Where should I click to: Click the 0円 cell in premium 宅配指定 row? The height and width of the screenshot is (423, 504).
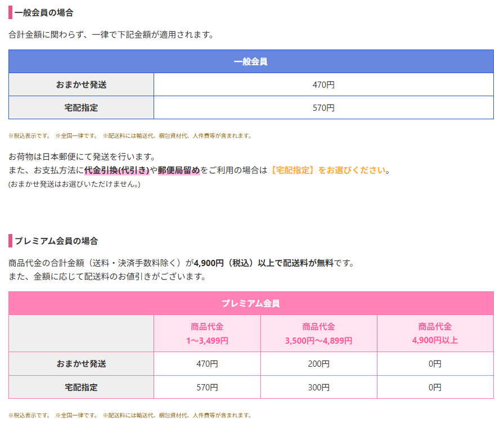point(435,388)
